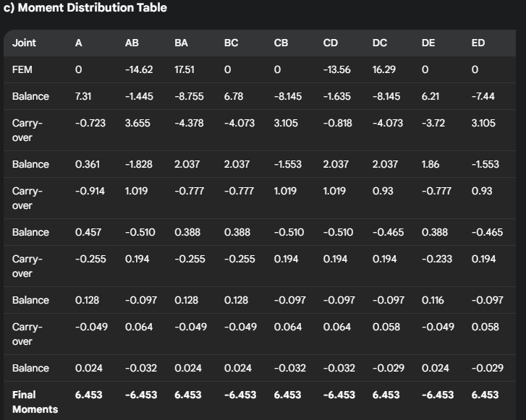Select the balance value 7.31
This screenshot has height=420, width=526.
tap(83, 96)
